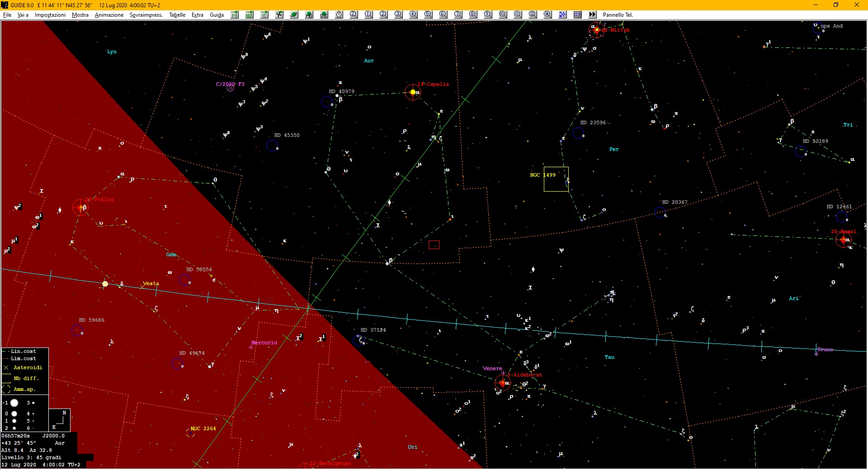This screenshot has width=868, height=470.
Task: Toggle Messier objects with the M icon
Action: [x=235, y=14]
